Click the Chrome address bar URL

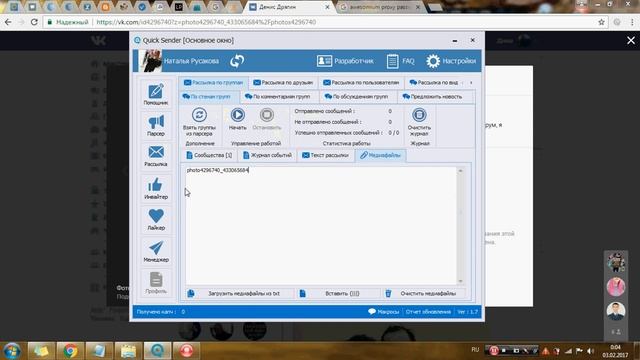coord(206,22)
